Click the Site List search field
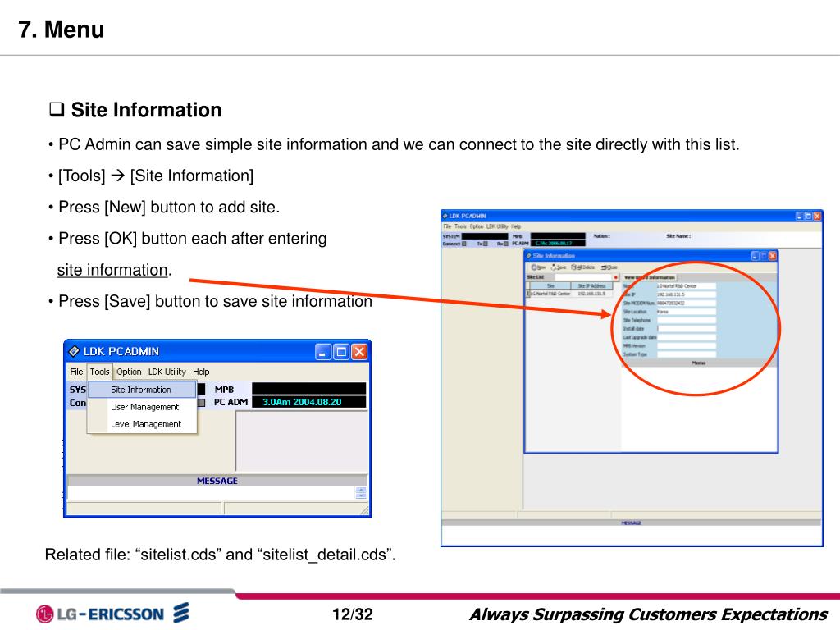Screen dimensions: 840x630 tap(583, 277)
